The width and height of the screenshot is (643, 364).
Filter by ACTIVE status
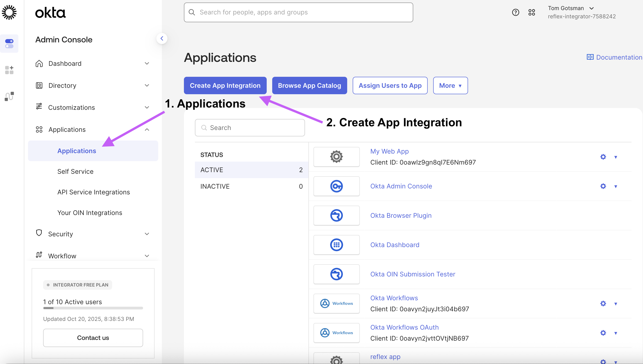tap(251, 170)
